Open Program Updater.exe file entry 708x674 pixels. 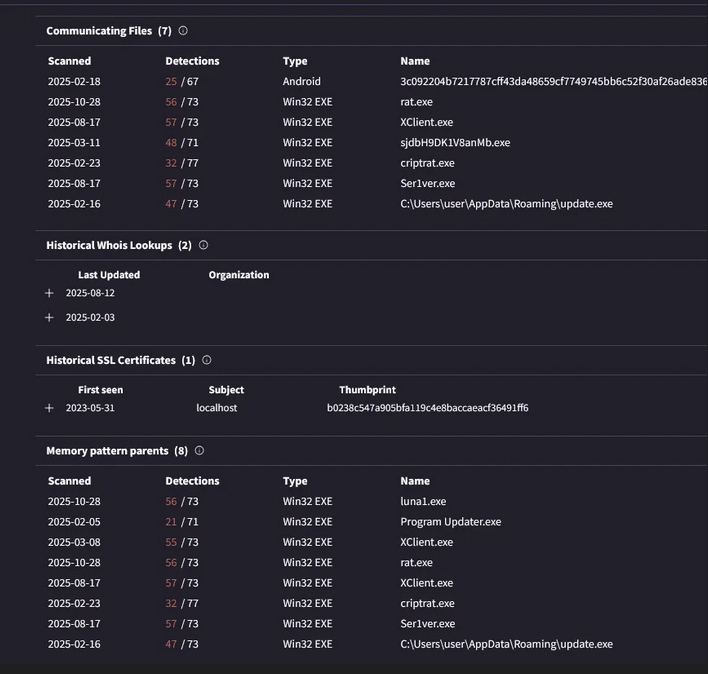pyautogui.click(x=450, y=522)
